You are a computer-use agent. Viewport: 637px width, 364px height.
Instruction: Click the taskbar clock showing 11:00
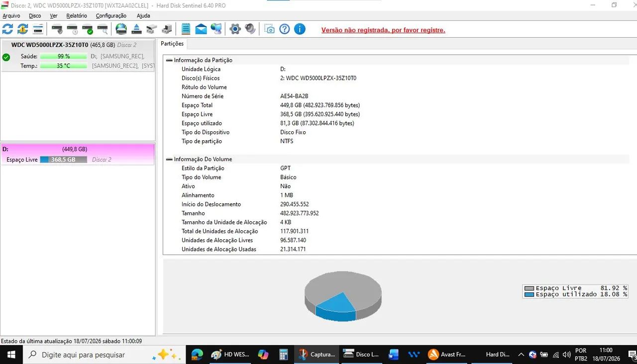click(606, 354)
